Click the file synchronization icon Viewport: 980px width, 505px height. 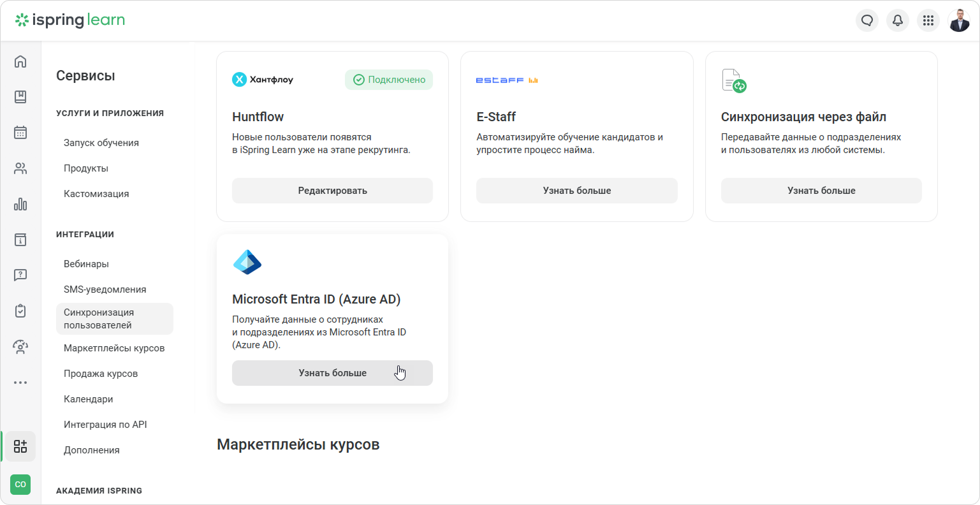734,81
